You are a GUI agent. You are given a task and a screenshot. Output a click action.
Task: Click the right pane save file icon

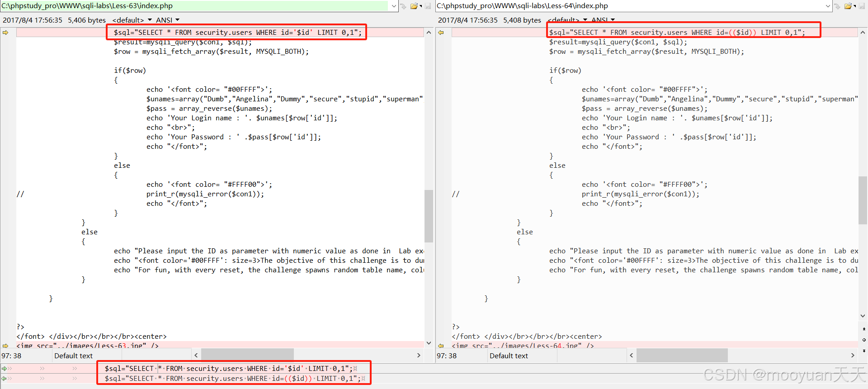(x=863, y=6)
